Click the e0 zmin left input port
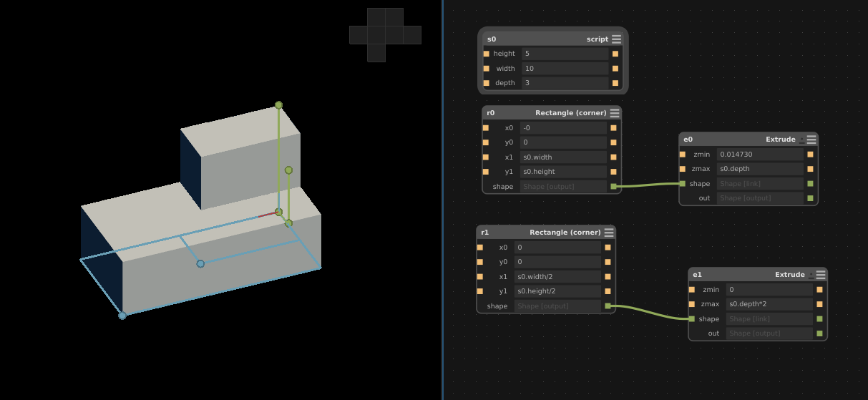The height and width of the screenshot is (400, 868). pyautogui.click(x=682, y=155)
